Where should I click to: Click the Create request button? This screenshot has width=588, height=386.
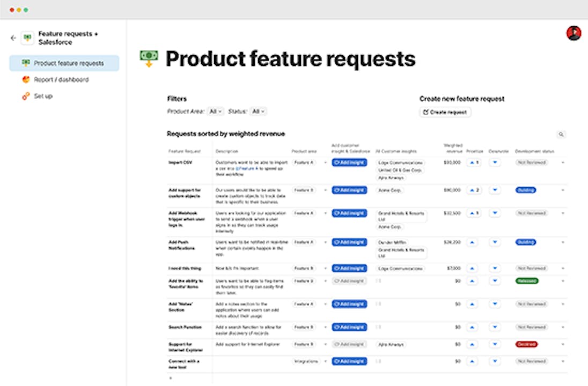(x=445, y=112)
